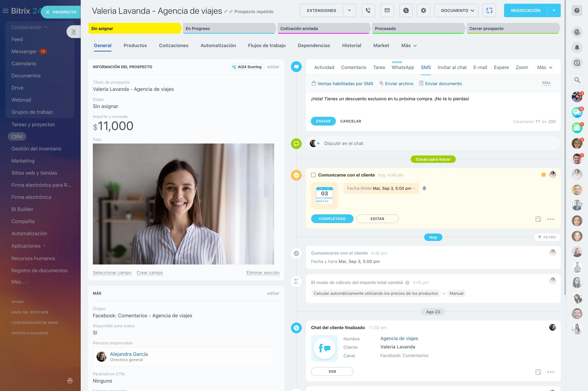Click the phone call icon in header
588x391 pixels.
tap(368, 10)
